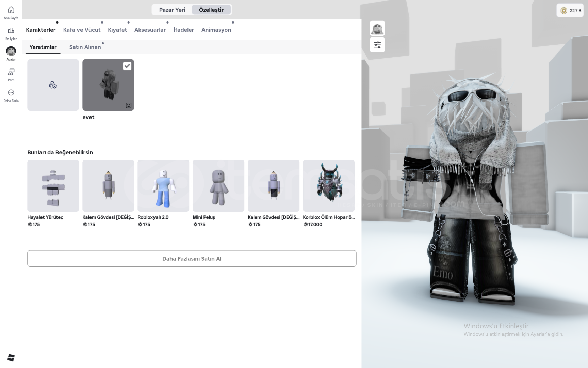The width and height of the screenshot is (588, 368).
Task: Open the Animasyon category
Action: click(x=216, y=30)
